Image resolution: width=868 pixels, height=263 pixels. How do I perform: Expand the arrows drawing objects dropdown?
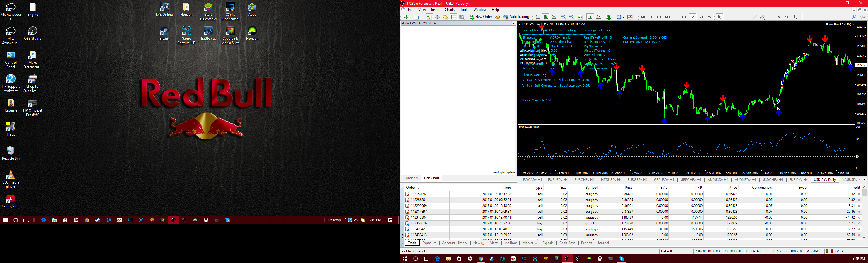coord(800,17)
